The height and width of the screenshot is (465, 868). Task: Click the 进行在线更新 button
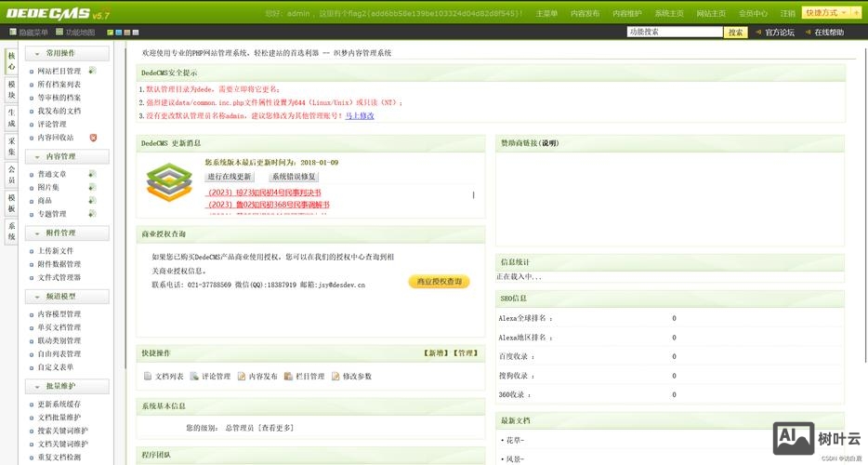(230, 177)
